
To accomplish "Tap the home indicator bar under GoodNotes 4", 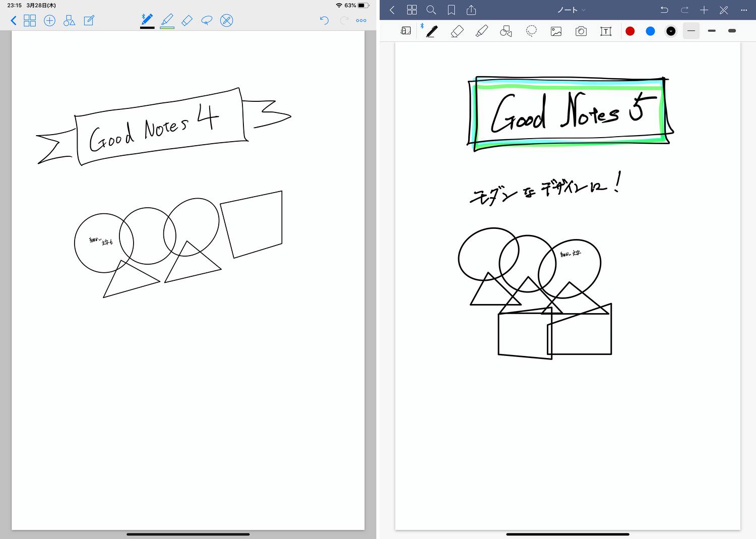I will tap(188, 534).
